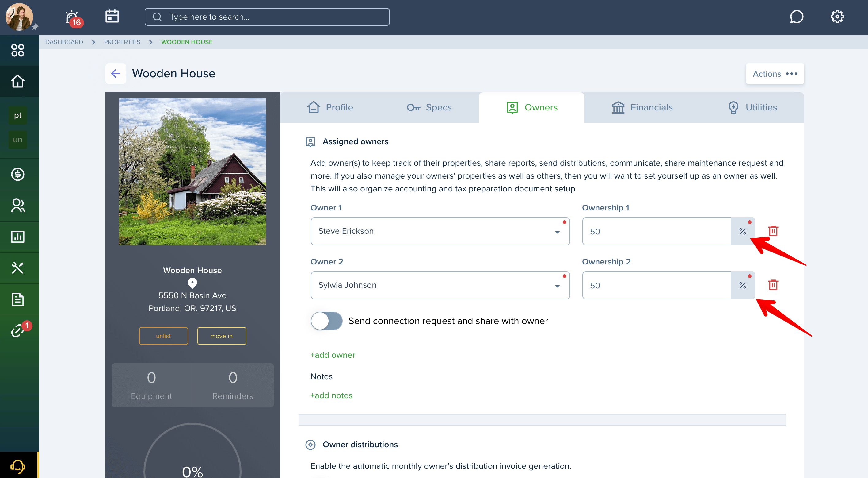Click the Owner distributions section icon
The width and height of the screenshot is (868, 478).
click(310, 445)
